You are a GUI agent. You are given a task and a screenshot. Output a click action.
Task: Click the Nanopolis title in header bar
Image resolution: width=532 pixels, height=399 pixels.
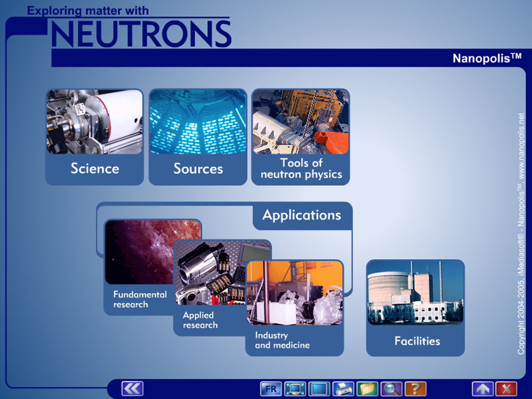click(487, 58)
